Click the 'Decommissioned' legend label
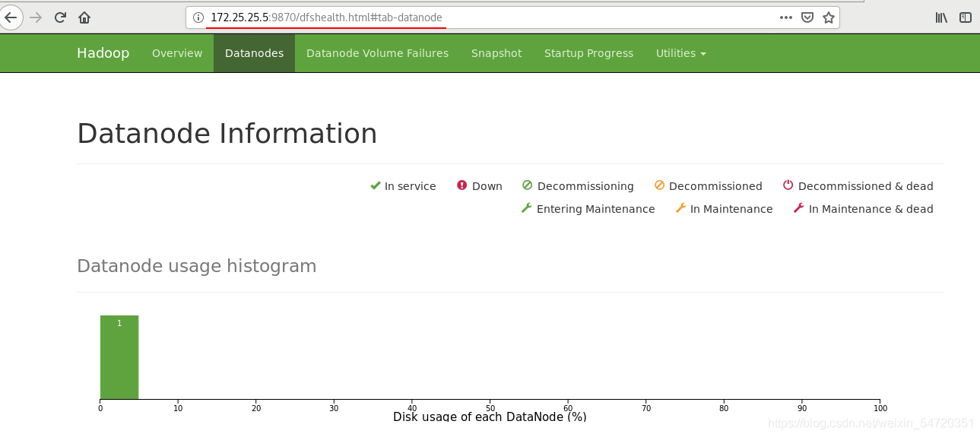Image resolution: width=980 pixels, height=437 pixels. pyautogui.click(x=715, y=186)
